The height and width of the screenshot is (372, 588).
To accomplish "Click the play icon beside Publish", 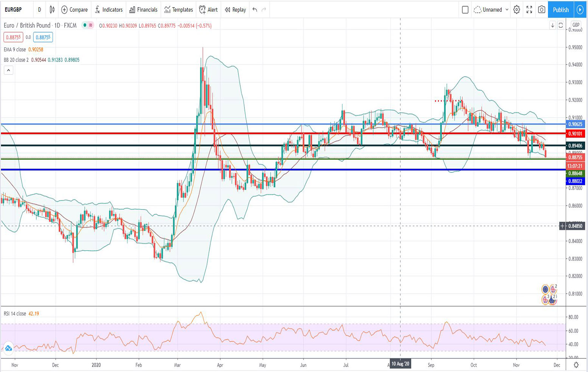I will pos(580,10).
